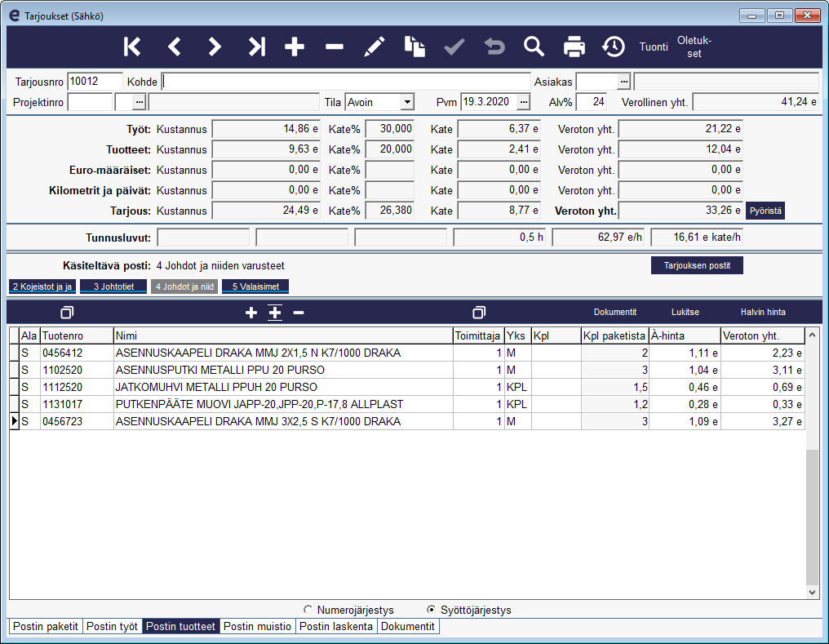Click the printer icon
The width and height of the screenshot is (829, 644).
click(x=574, y=47)
